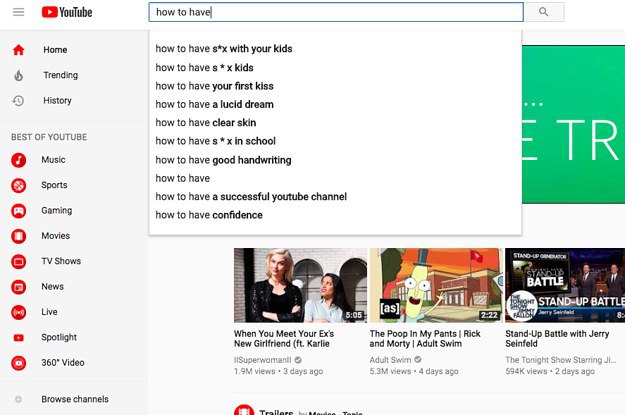Click the green banner advertisement

pos(573,124)
